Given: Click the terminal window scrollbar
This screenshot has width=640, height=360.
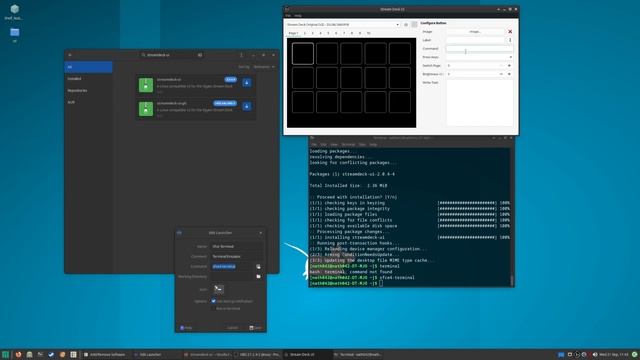Looking at the screenshot, I should [x=512, y=216].
